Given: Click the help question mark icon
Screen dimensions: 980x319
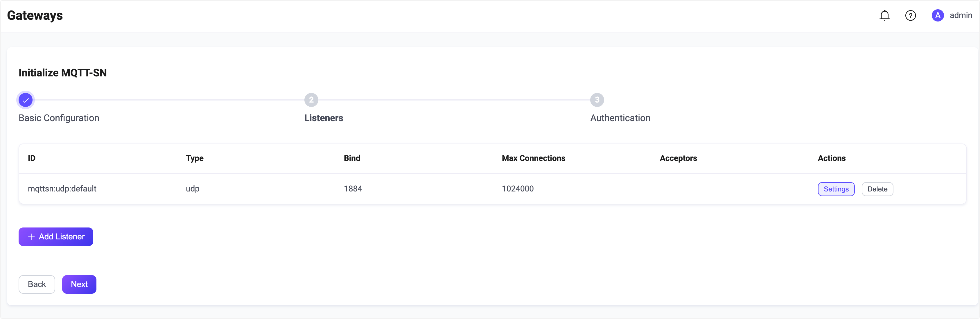Looking at the screenshot, I should tap(910, 16).
